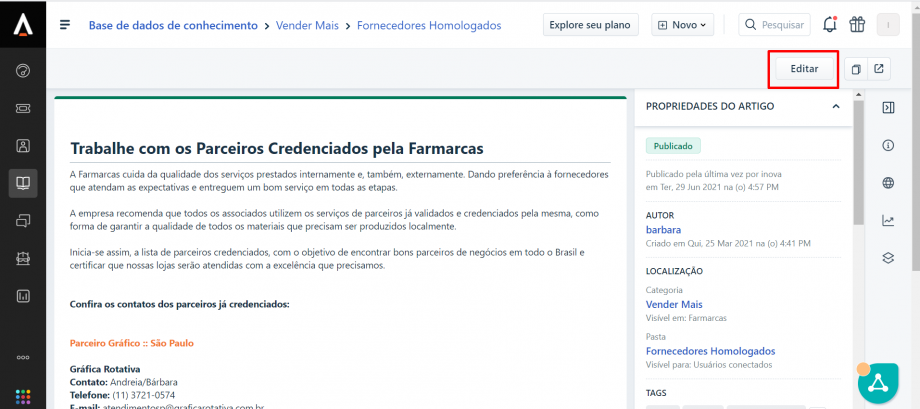The width and height of the screenshot is (920, 409).
Task: Open the gift rewards icon
Action: pyautogui.click(x=857, y=25)
